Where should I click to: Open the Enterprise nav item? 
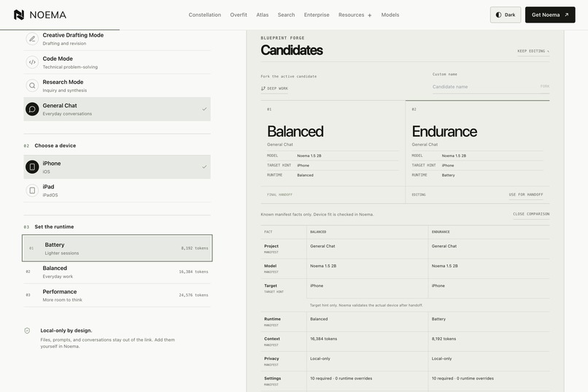coord(317,15)
